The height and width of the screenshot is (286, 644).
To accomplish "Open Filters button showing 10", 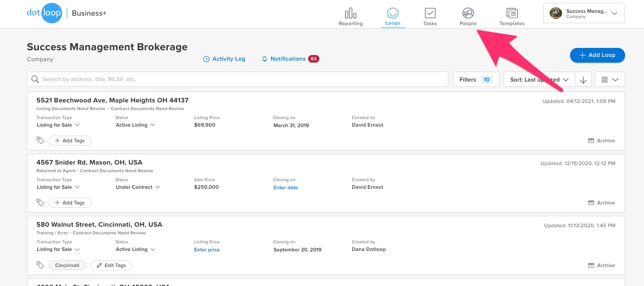I will [x=476, y=80].
